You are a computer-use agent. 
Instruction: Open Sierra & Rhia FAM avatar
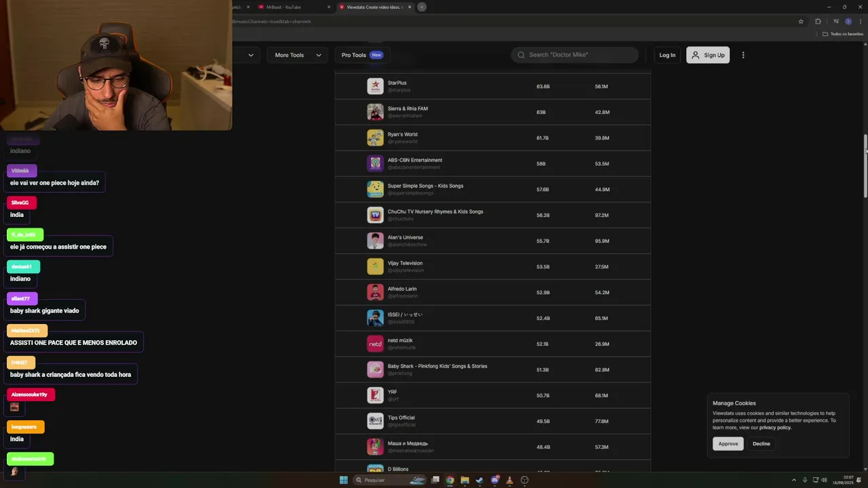click(x=375, y=112)
